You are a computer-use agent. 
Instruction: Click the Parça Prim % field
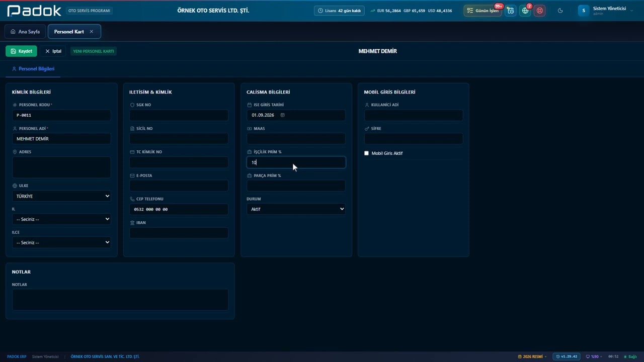tap(296, 186)
